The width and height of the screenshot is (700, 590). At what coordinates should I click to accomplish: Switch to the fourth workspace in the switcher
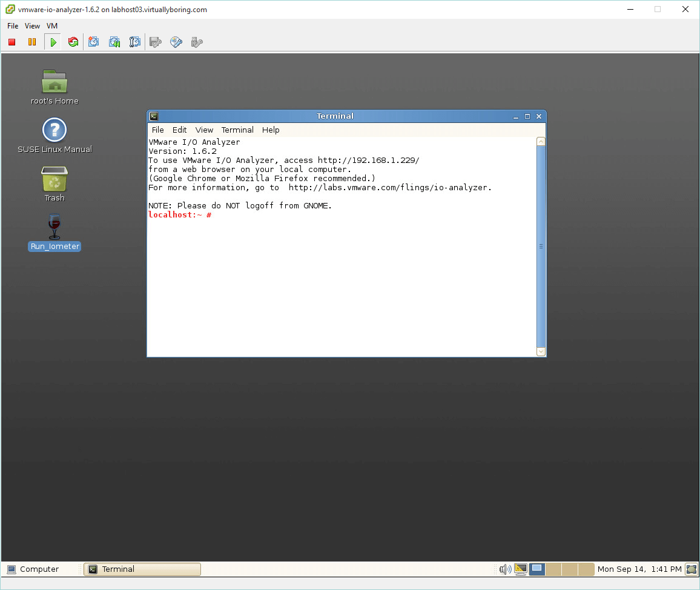tap(586, 569)
